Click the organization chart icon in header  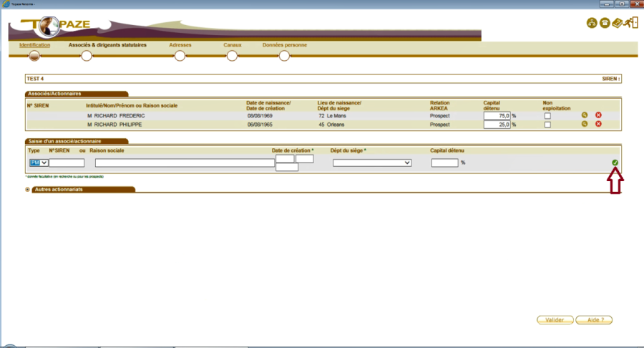coord(592,23)
